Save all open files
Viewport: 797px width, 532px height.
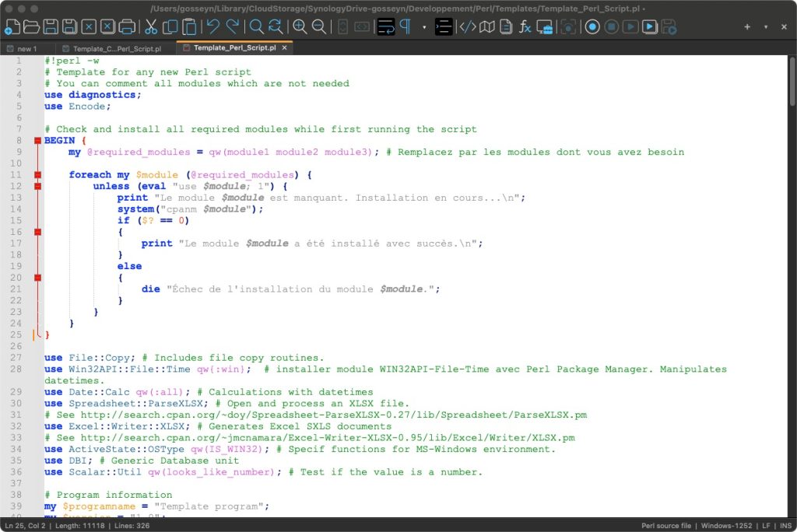click(x=69, y=27)
